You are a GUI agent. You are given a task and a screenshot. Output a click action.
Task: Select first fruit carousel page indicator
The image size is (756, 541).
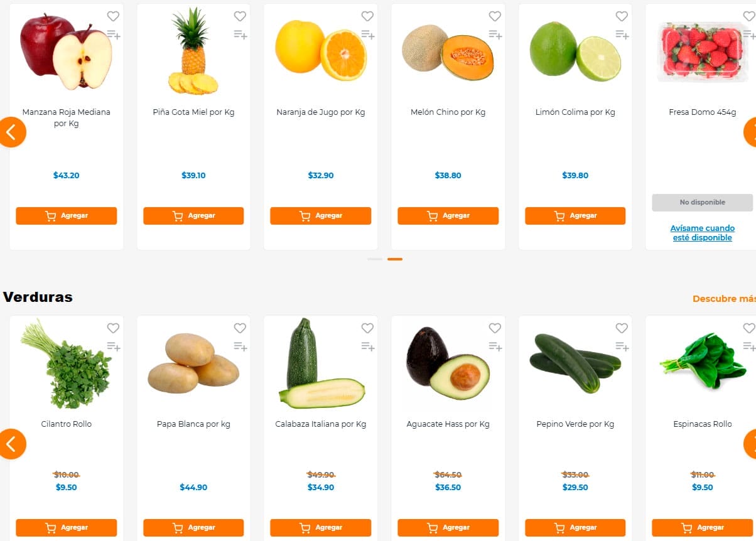coord(375,259)
